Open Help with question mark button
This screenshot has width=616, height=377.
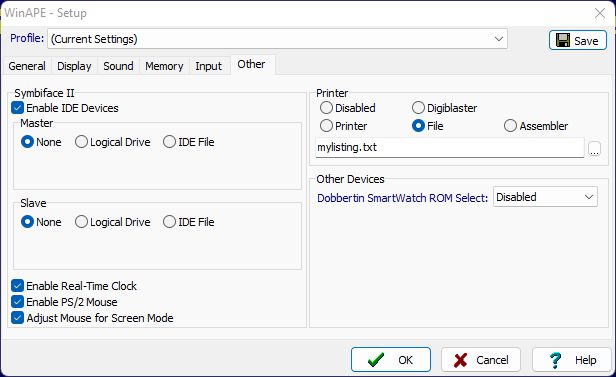click(x=572, y=359)
